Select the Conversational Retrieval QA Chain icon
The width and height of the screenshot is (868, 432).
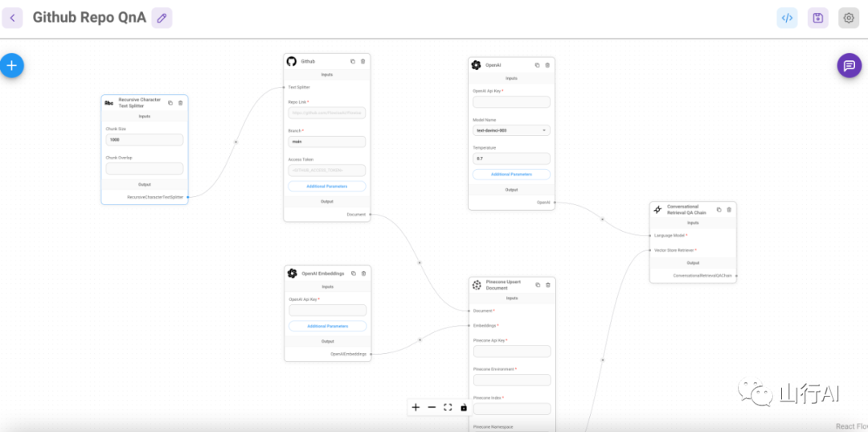point(657,209)
